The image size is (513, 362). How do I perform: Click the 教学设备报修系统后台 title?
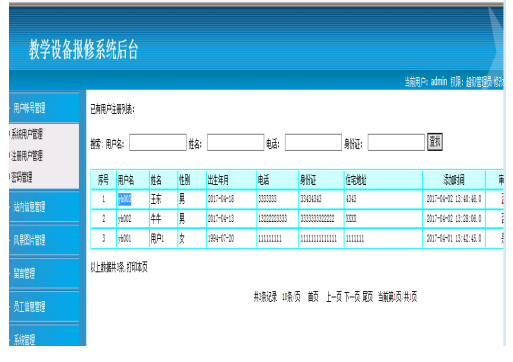point(84,49)
